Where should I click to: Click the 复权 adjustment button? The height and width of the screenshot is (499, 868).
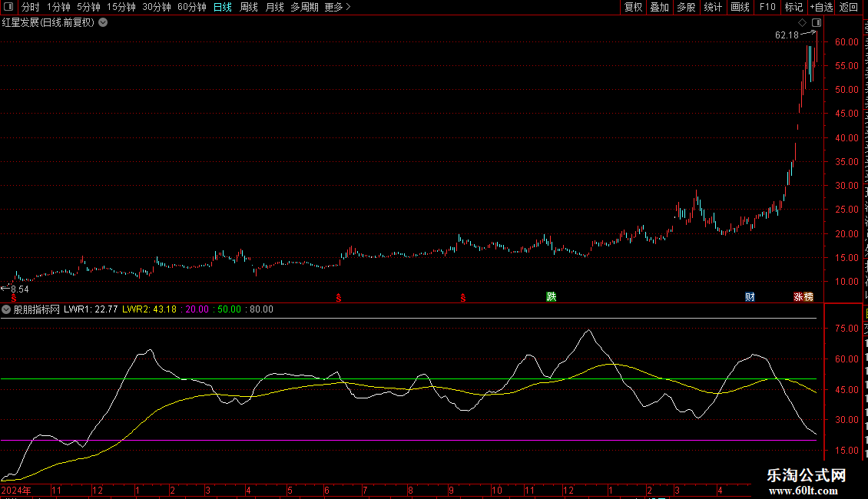coord(633,7)
